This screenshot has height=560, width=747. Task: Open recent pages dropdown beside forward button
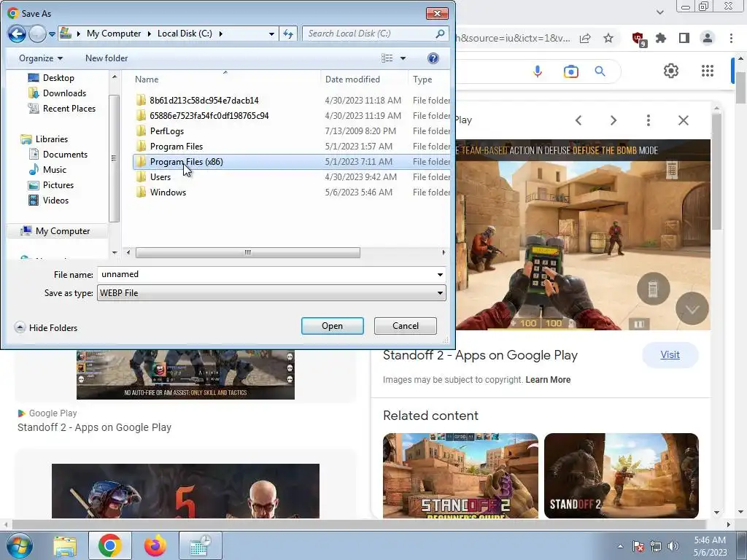[x=52, y=34]
